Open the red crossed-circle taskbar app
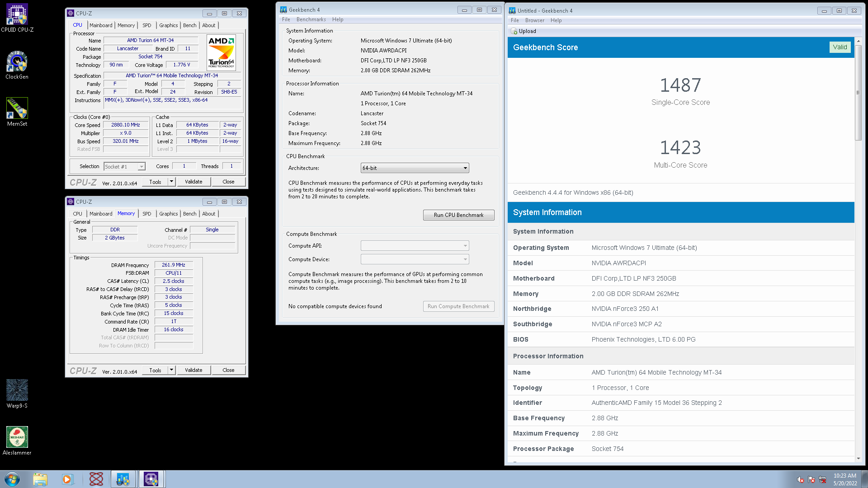 coord(96,479)
